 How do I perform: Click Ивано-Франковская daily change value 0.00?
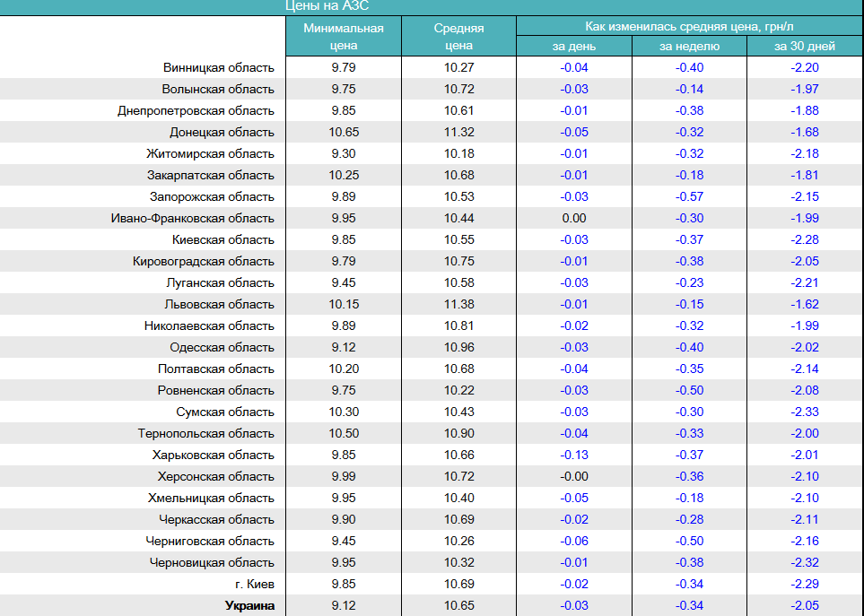tap(574, 219)
